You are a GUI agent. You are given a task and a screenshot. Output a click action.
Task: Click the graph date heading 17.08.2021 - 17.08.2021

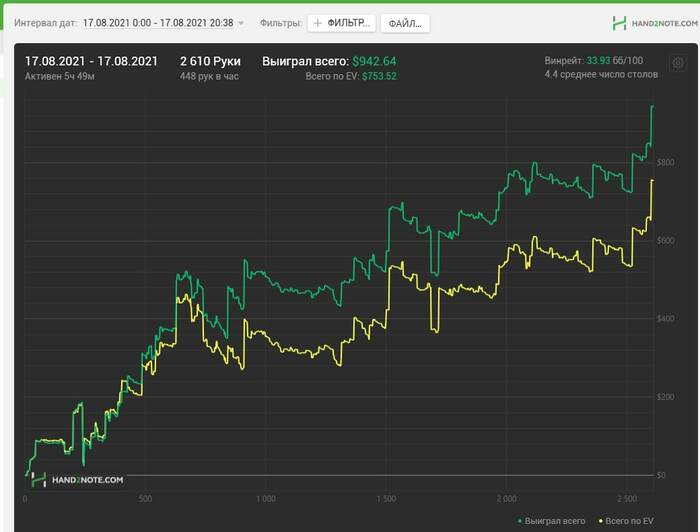(x=91, y=61)
